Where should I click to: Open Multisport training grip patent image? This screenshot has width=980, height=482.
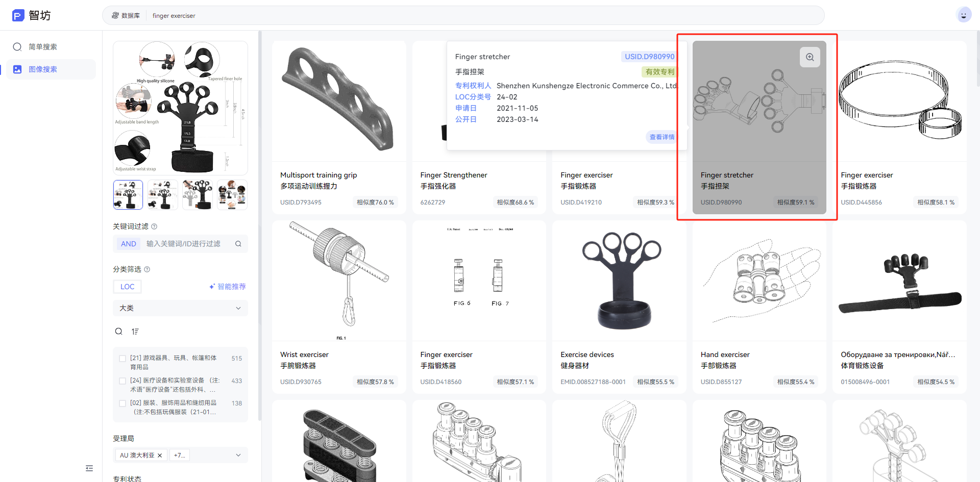pyautogui.click(x=339, y=101)
